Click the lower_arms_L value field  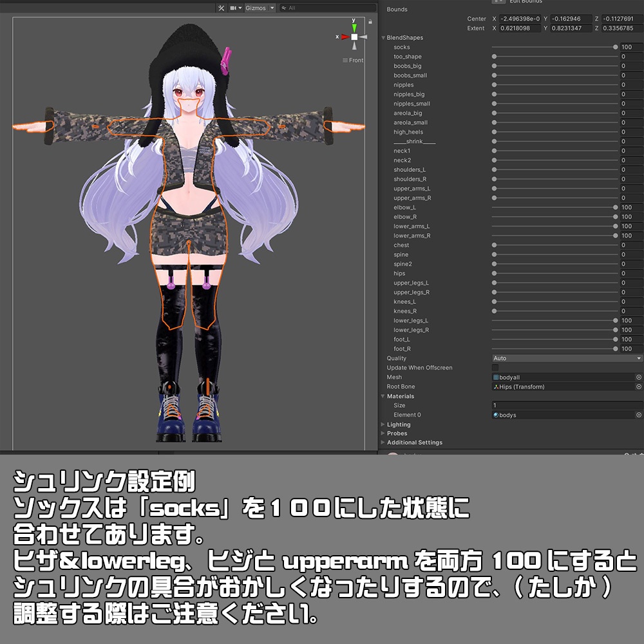click(632, 226)
